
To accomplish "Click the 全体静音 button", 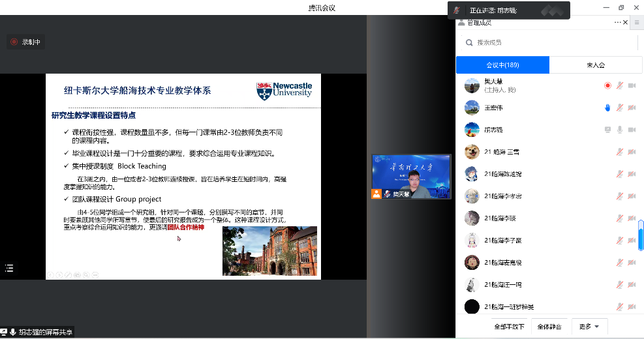I will click(549, 327).
